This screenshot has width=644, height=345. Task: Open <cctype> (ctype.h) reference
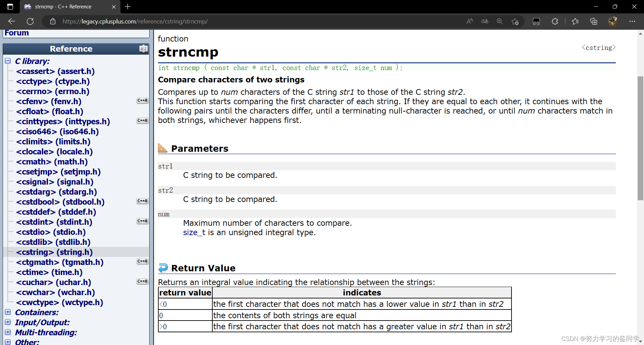pos(53,81)
